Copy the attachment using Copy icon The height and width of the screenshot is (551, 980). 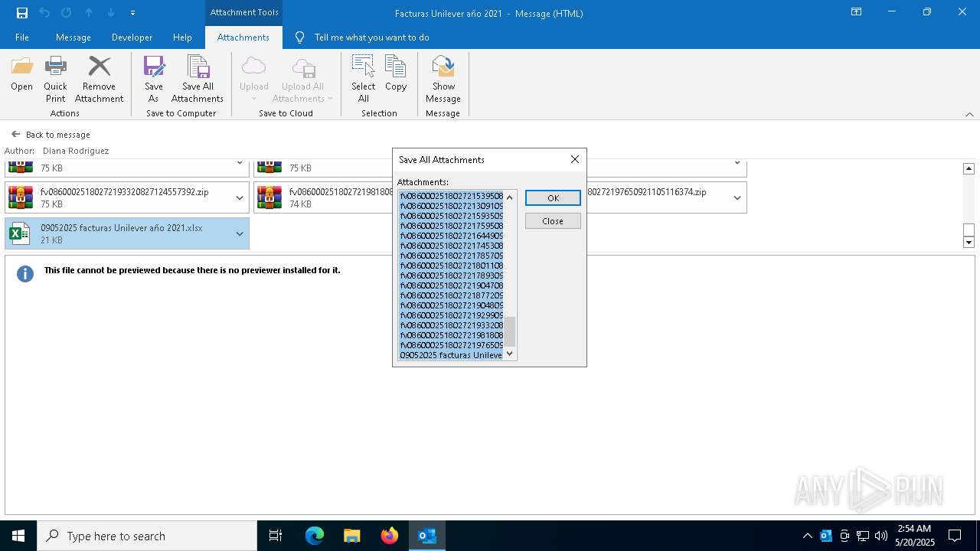[x=396, y=74]
